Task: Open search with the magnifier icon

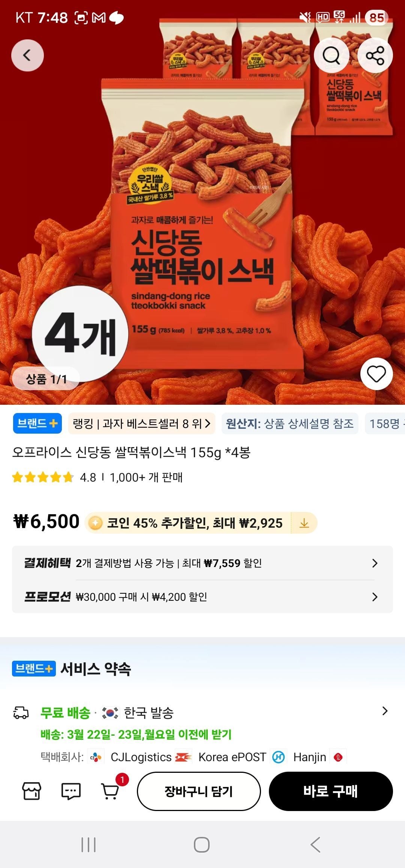Action: (x=331, y=55)
